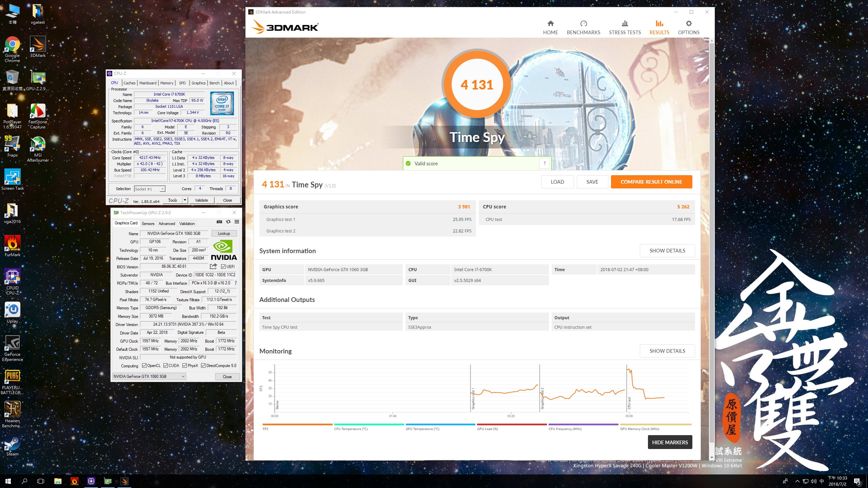Toggle the DirectCompute 5.0 checkbox
Image resolution: width=868 pixels, height=488 pixels.
pos(203,365)
